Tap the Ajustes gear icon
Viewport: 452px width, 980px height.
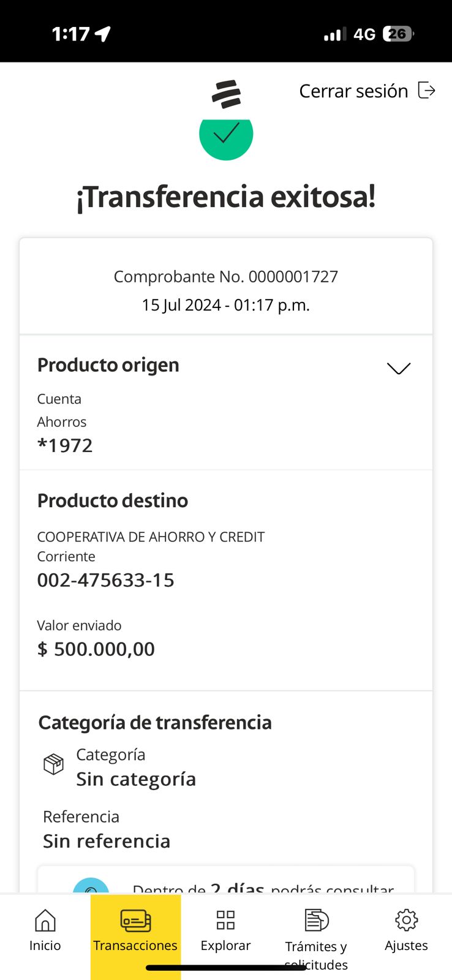click(406, 920)
